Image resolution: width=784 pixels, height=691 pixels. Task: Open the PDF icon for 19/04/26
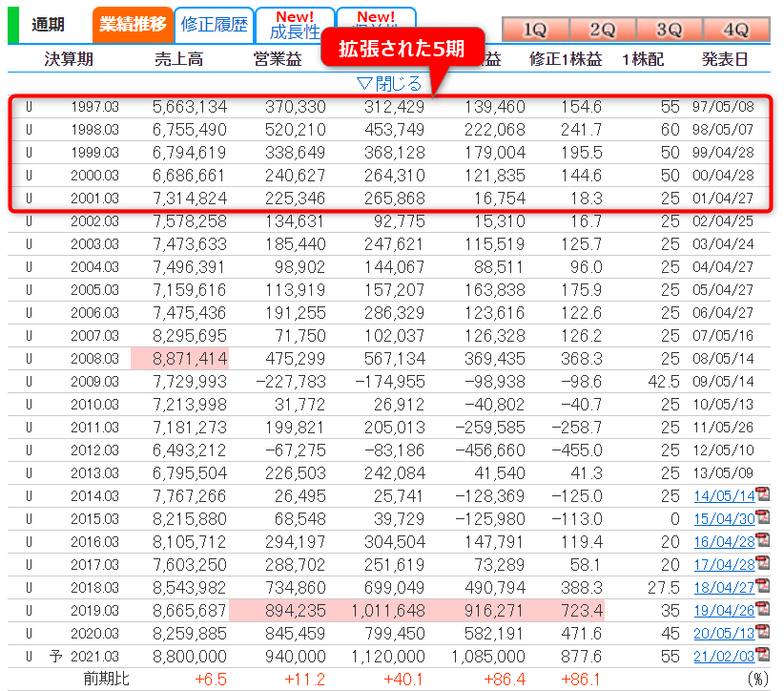(762, 610)
